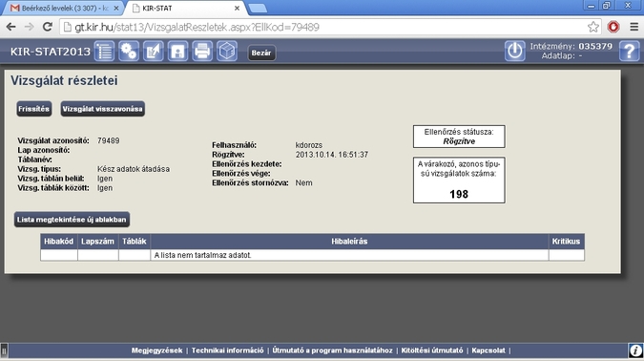Click the package box toolbar icon
This screenshot has width=644, height=361.
pyautogui.click(x=227, y=52)
